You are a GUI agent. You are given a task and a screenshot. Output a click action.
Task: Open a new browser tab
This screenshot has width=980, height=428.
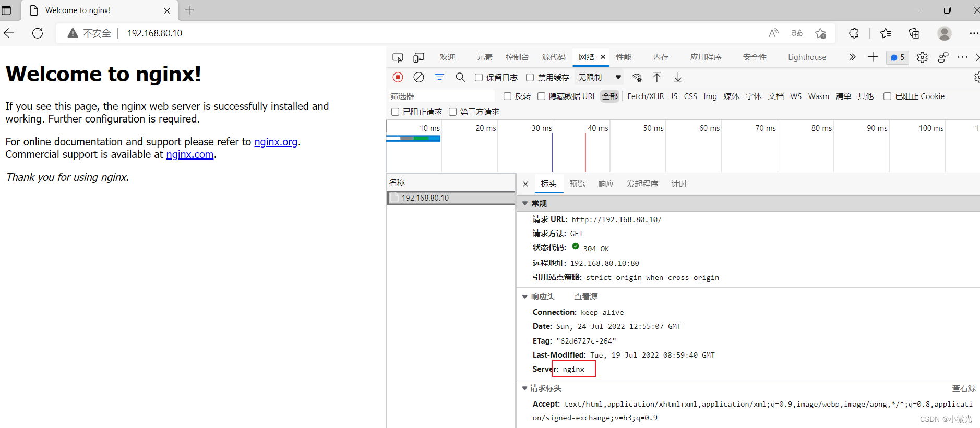pos(189,10)
